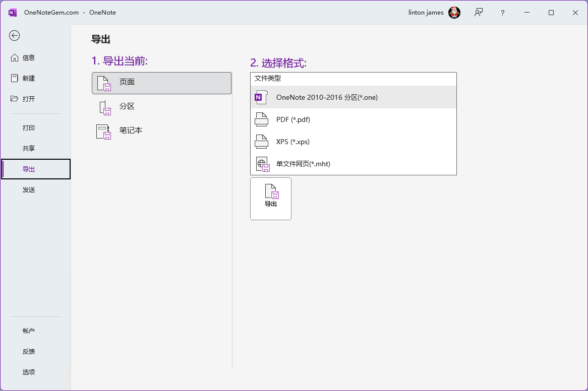The height and width of the screenshot is (391, 588).
Task: Click the back arrow to exit backstage
Action: 15,35
